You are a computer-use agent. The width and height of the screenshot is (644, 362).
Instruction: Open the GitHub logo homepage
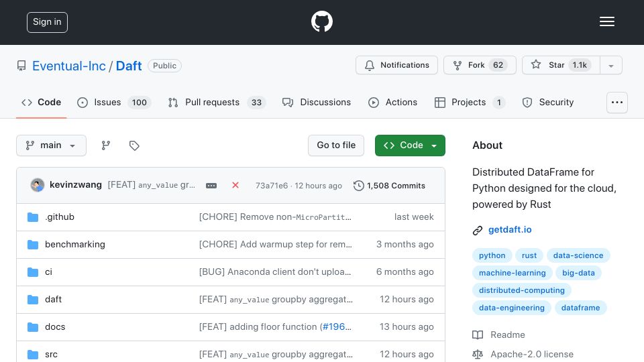tap(321, 21)
